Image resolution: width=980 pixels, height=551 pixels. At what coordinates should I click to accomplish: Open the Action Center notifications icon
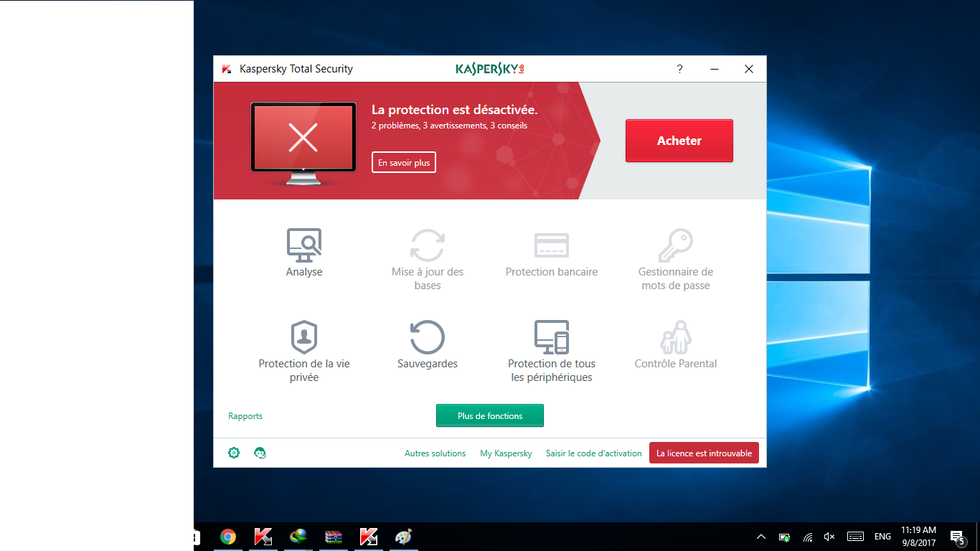(x=957, y=537)
